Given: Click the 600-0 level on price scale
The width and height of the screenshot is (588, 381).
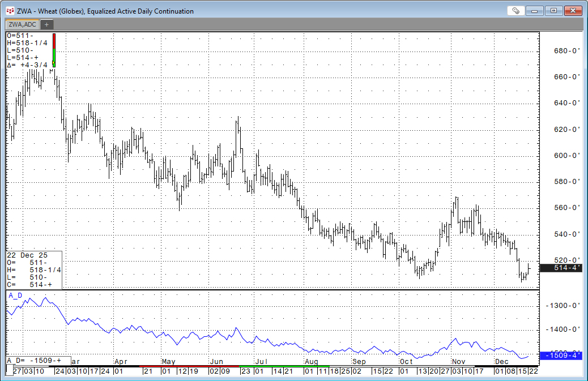Looking at the screenshot, I should coord(566,155).
